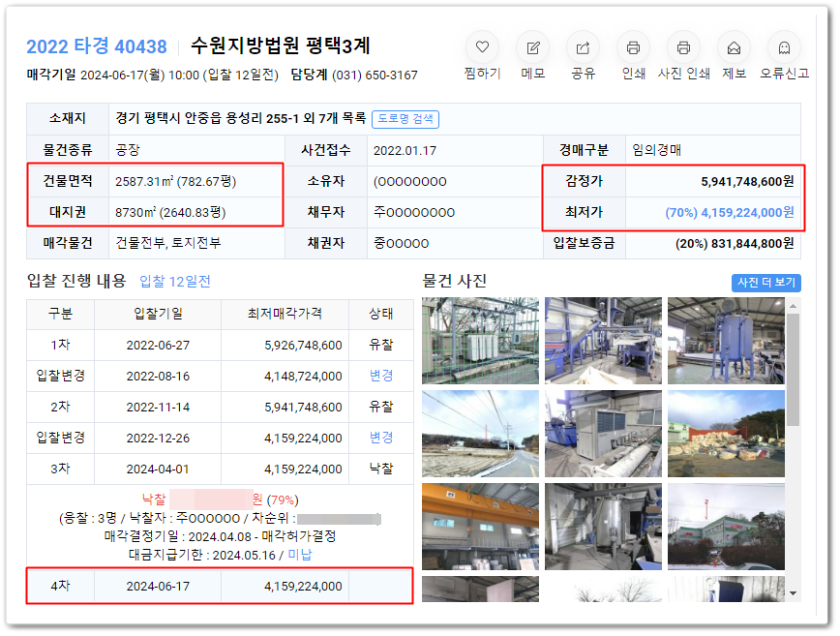Click the 사진 인쇄 printer icon
840x636 pixels.
click(x=683, y=47)
